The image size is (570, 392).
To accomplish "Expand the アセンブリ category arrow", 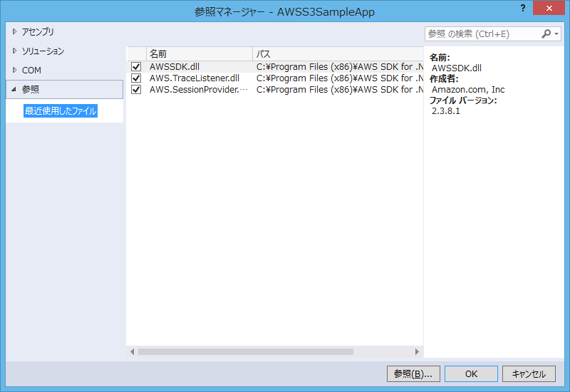I will pos(14,31).
